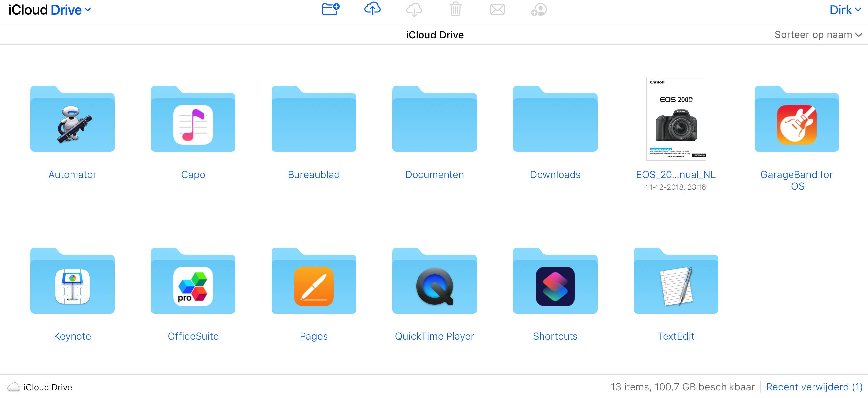868x398 pixels.
Task: Click the download from cloud icon
Action: pyautogui.click(x=414, y=10)
